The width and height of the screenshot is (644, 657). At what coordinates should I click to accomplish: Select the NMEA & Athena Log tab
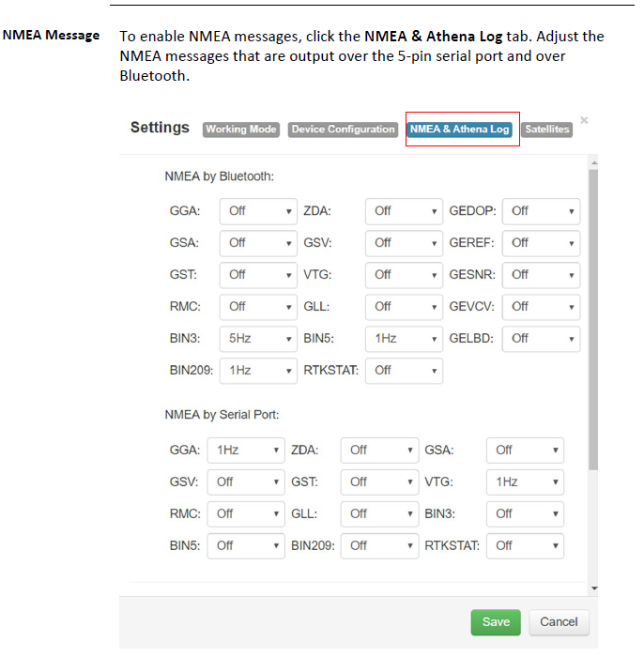(460, 130)
